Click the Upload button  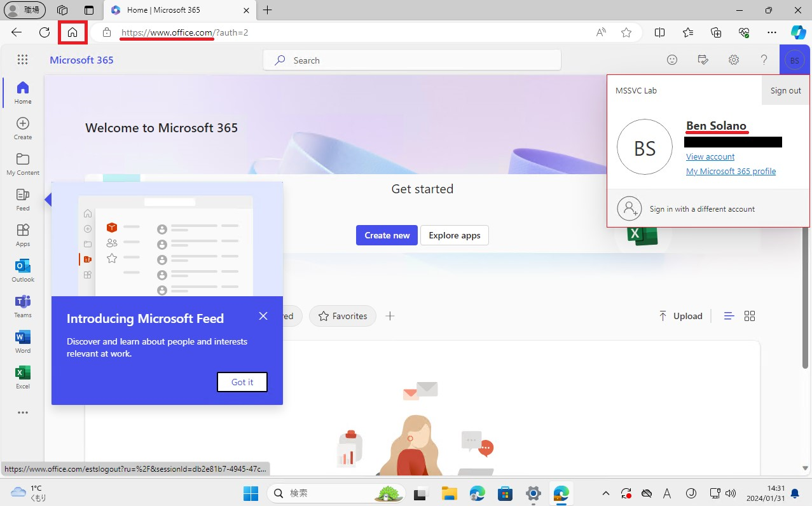tap(680, 316)
